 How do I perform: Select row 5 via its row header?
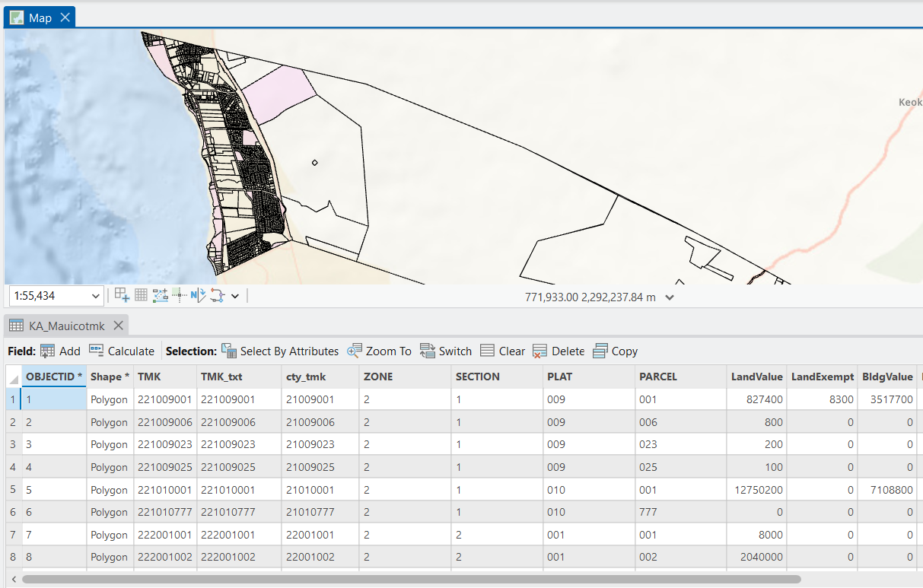[x=13, y=490]
